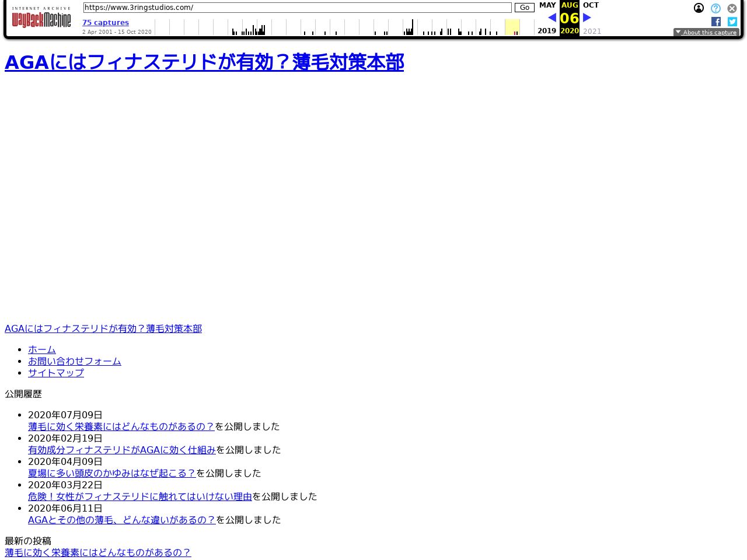
Task: Go to previous capture arrow
Action: point(551,17)
